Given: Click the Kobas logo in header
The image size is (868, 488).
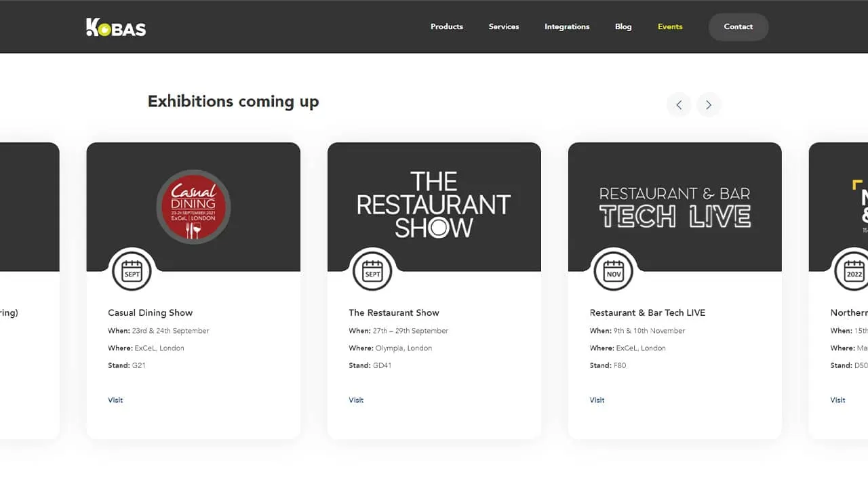Looking at the screenshot, I should (x=116, y=27).
